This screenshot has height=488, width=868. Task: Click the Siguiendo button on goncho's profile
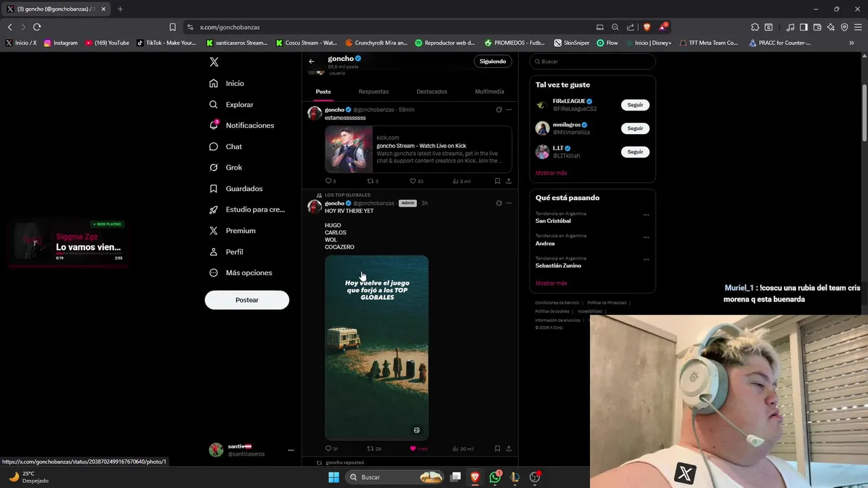(x=492, y=61)
